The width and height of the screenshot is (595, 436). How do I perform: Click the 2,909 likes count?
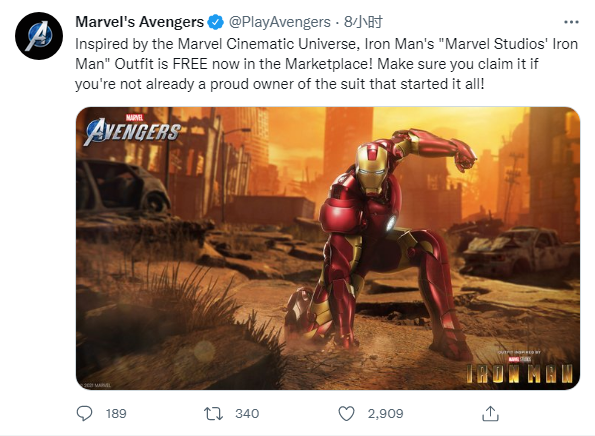click(385, 414)
